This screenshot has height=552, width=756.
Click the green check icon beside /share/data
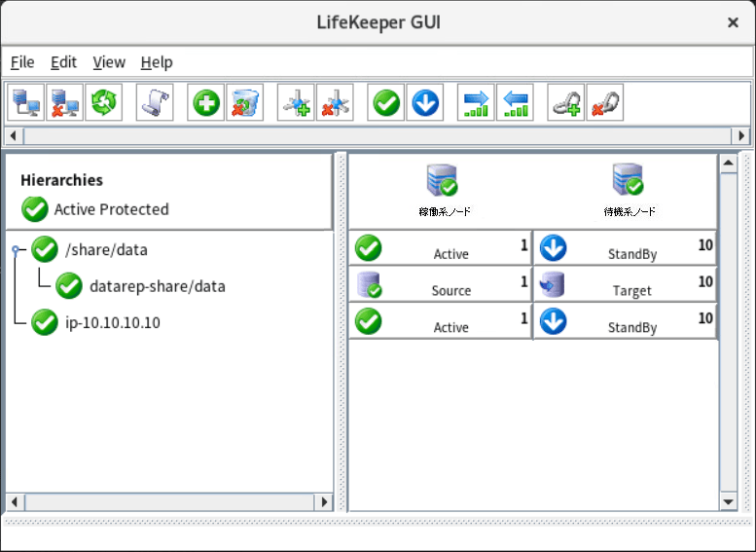(x=45, y=249)
